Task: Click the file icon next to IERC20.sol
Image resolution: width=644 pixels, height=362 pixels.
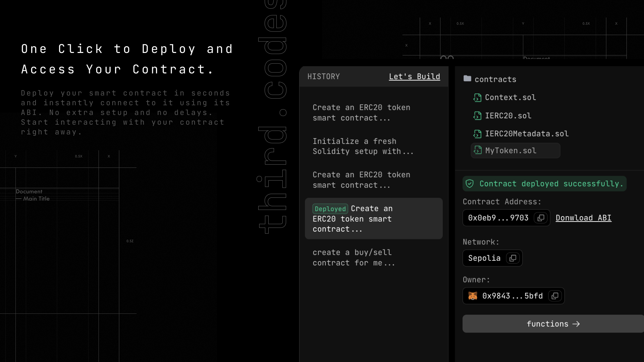Action: click(x=478, y=116)
